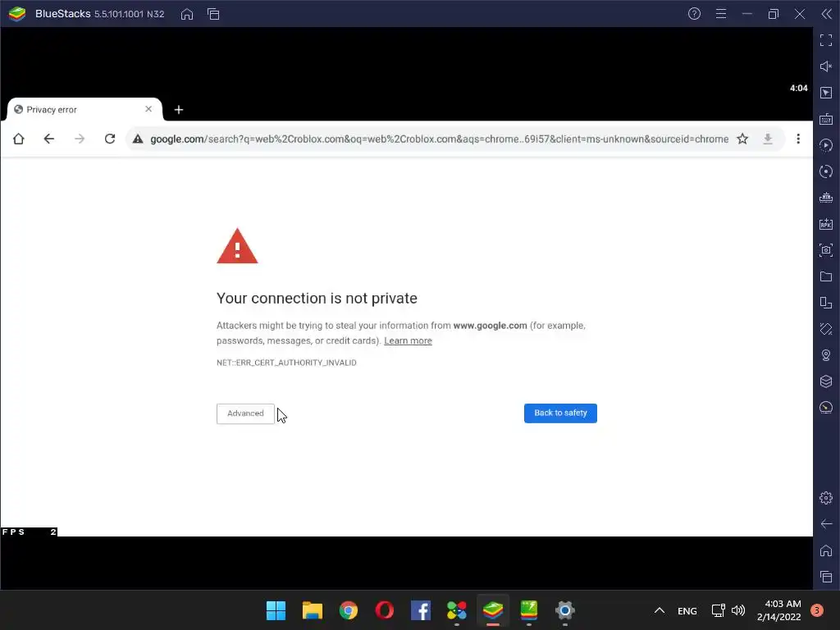Open BlueStacks home screen icon in title bar

[x=187, y=14]
